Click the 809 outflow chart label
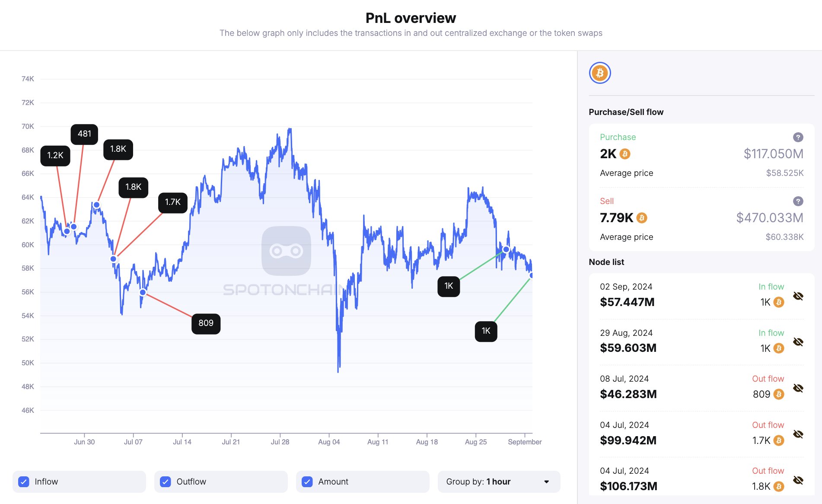The image size is (822, 504). point(206,323)
